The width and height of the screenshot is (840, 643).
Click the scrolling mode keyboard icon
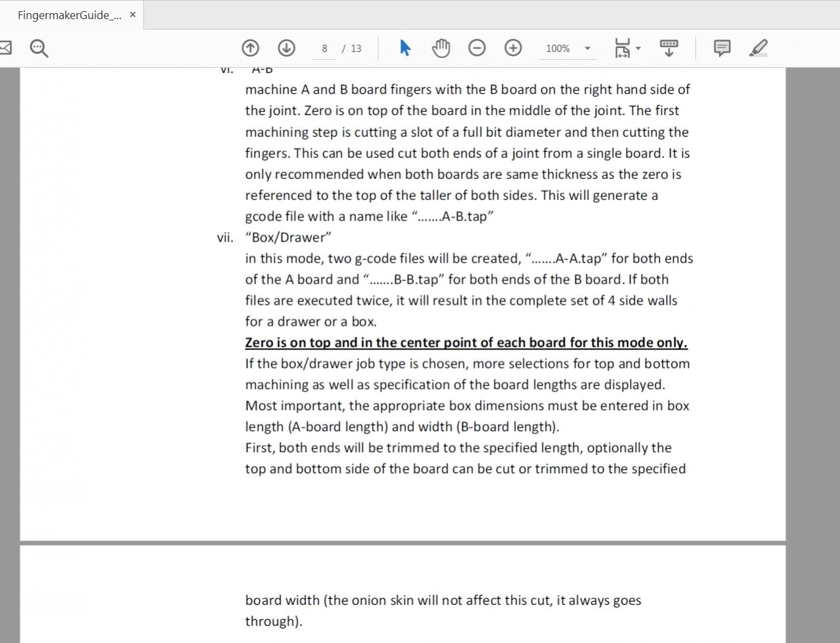[x=668, y=48]
